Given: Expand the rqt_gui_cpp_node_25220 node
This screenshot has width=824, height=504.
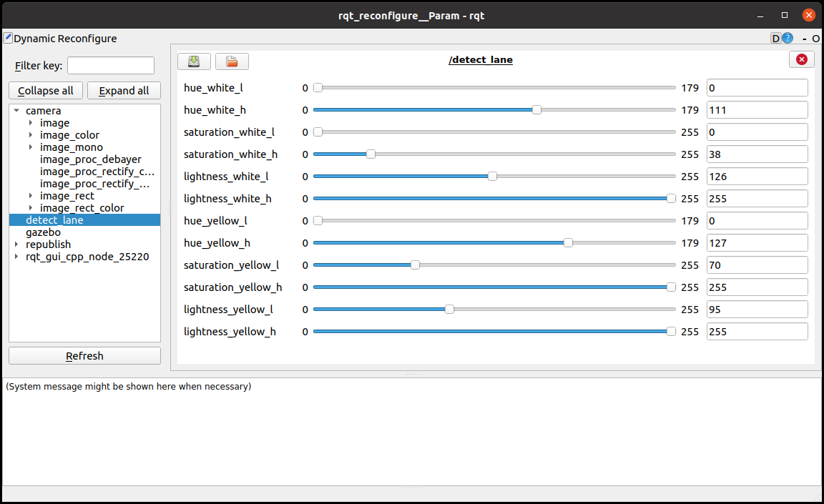Looking at the screenshot, I should 16,257.
